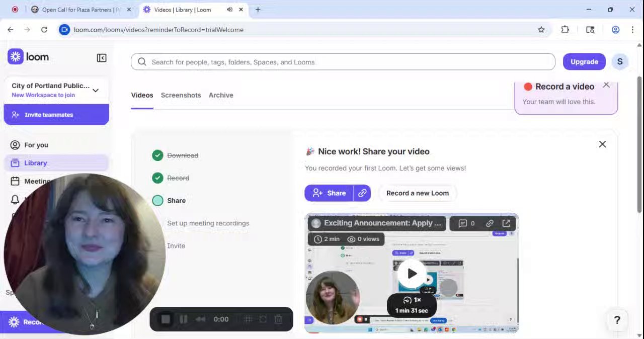Collapse the Loom sidebar panel

pos(102,58)
